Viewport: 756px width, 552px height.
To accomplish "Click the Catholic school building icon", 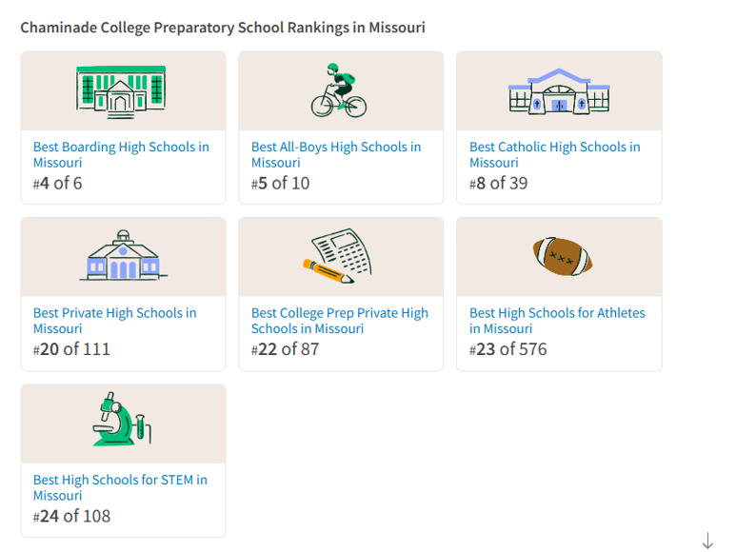I will [x=559, y=91].
